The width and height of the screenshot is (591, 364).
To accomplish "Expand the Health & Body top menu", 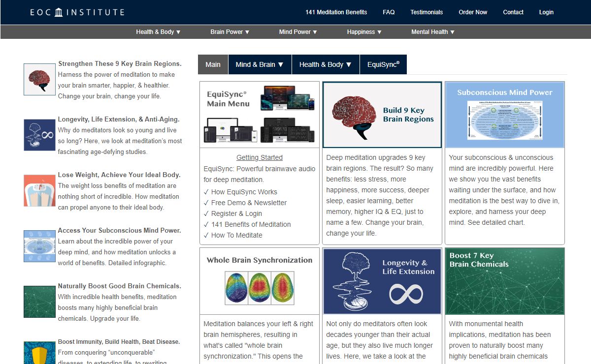I will point(159,32).
